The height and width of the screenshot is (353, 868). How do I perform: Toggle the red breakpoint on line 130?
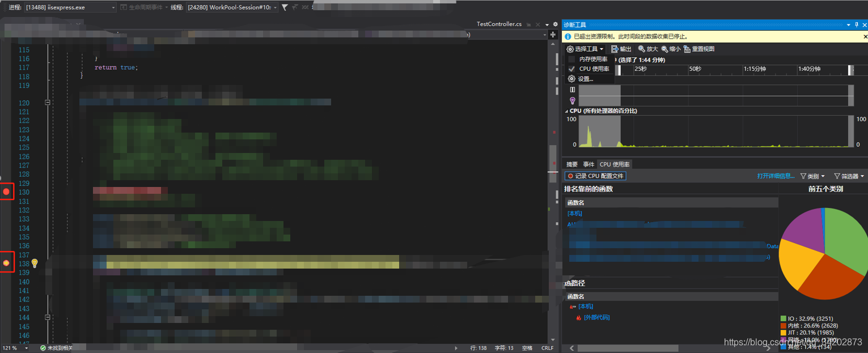click(x=6, y=192)
